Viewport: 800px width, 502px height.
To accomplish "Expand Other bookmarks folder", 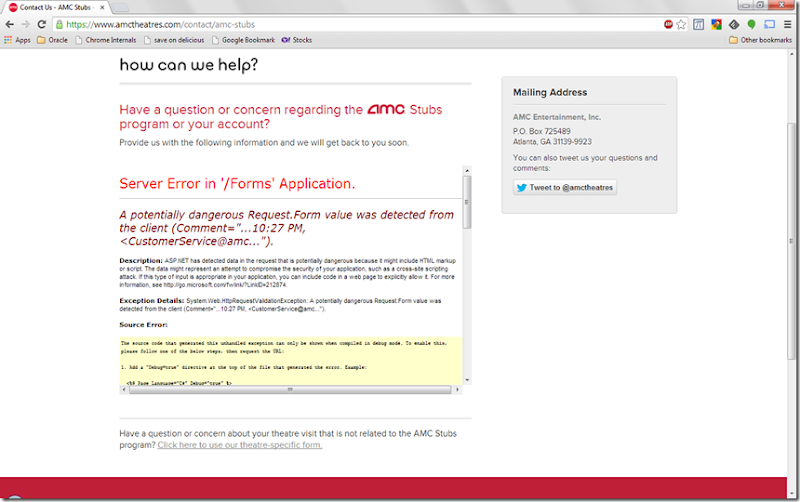I will coord(760,40).
